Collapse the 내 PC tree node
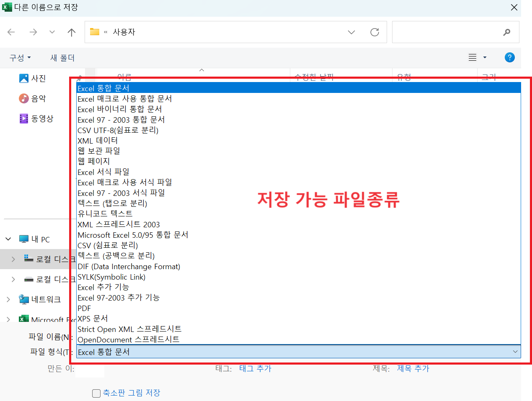The width and height of the screenshot is (532, 401). 8,239
